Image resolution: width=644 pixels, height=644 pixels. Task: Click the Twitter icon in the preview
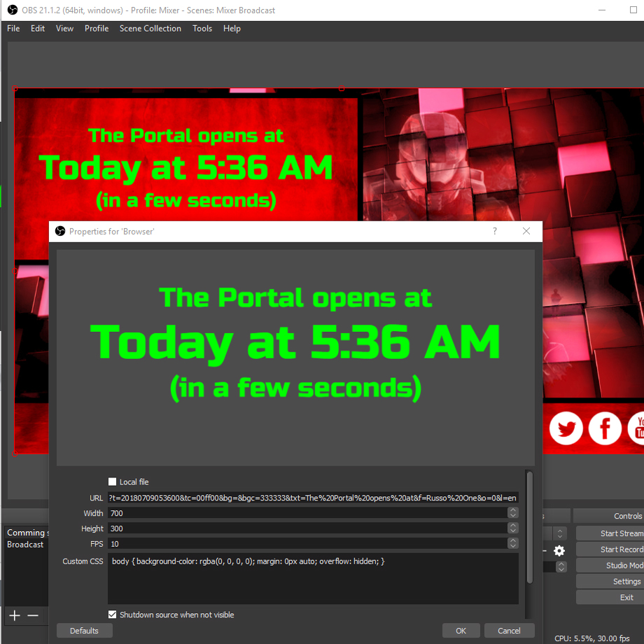(566, 428)
